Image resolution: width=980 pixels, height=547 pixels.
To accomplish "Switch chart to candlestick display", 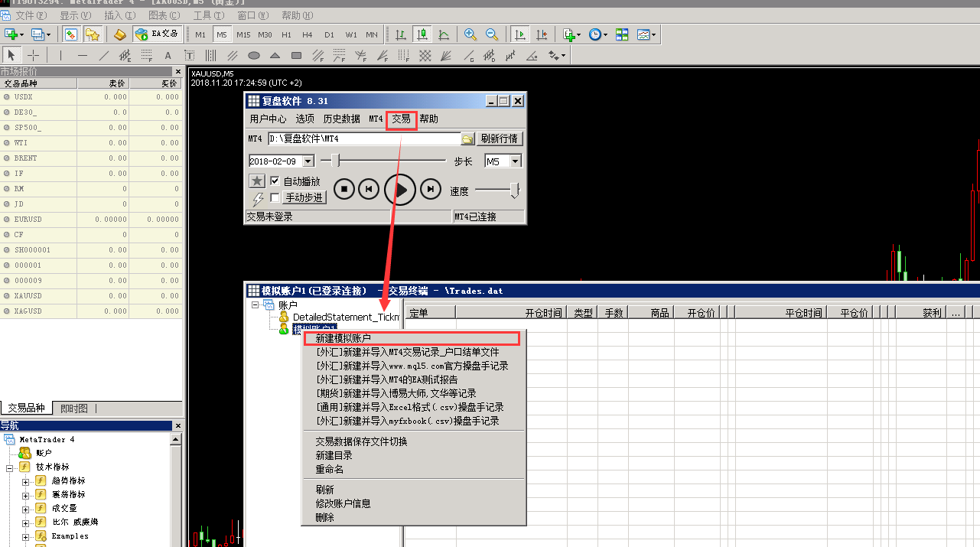I will point(422,34).
